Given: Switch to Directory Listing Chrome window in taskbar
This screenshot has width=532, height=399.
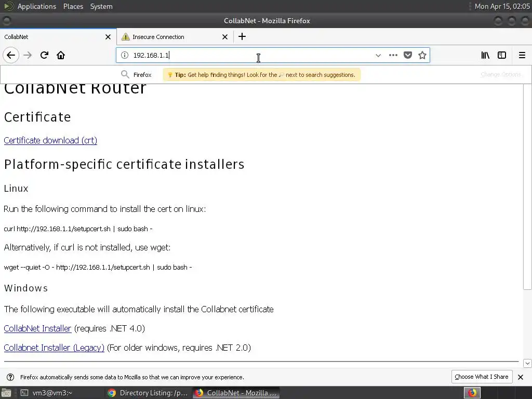Looking at the screenshot, I should (148, 393).
